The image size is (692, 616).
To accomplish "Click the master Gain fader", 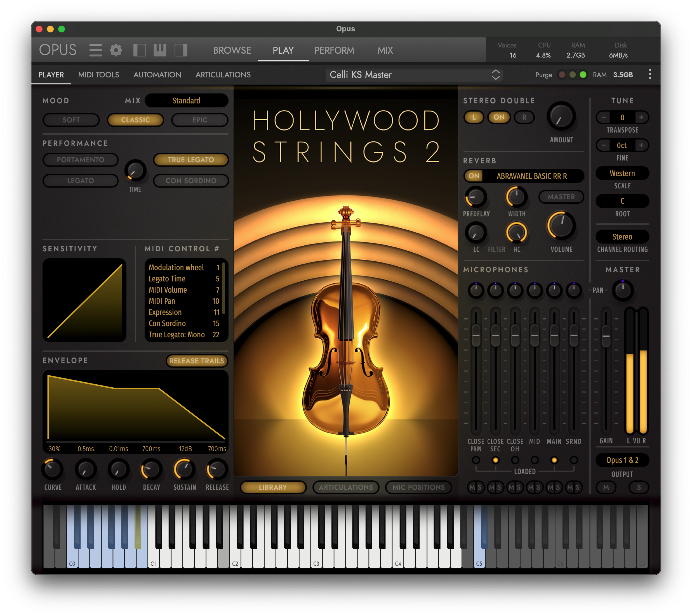I will pos(606,336).
